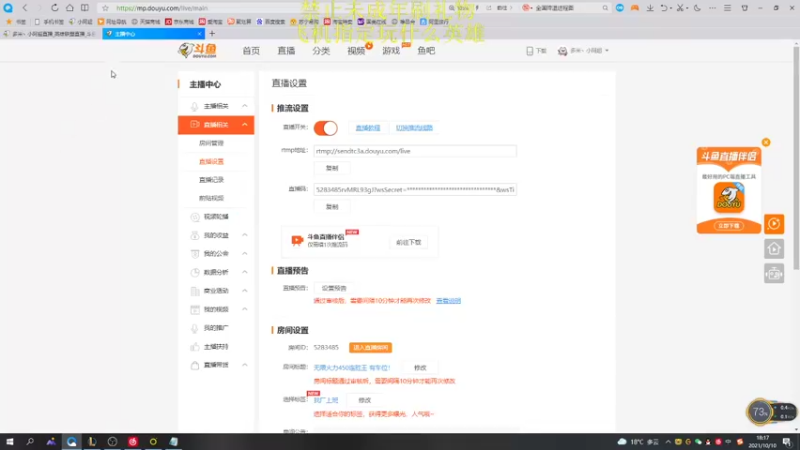
Task: Open the 游戏 nav item
Action: tap(391, 51)
